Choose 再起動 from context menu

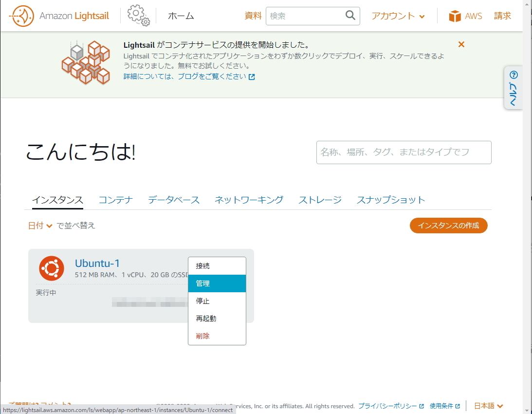click(x=217, y=319)
